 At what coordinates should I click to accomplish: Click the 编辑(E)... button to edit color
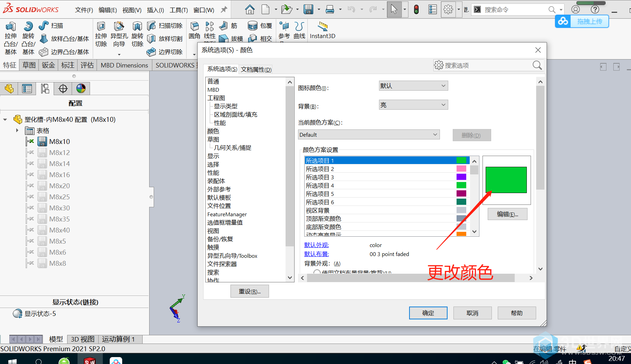(507, 214)
